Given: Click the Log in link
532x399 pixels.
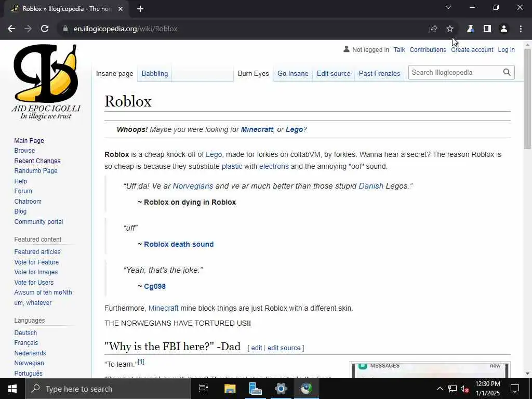Looking at the screenshot, I should pyautogui.click(x=506, y=50).
